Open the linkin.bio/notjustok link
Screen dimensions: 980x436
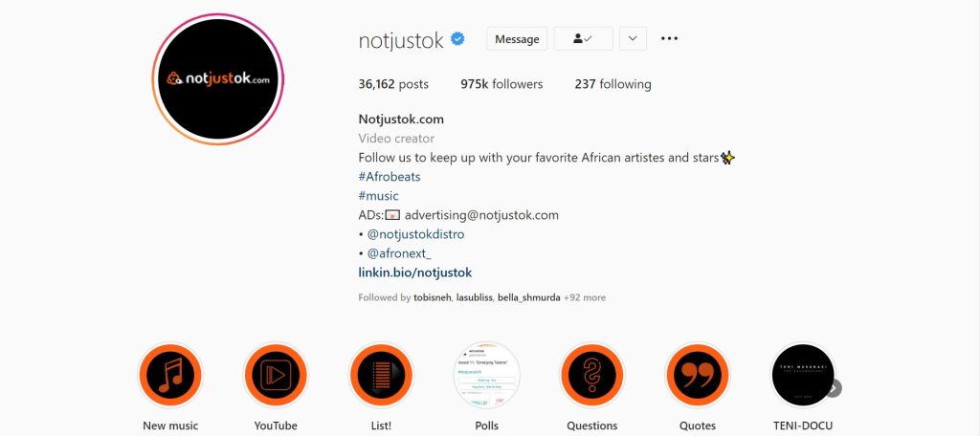[x=415, y=272]
